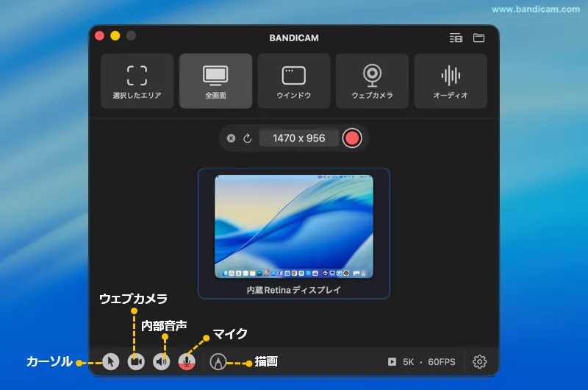Open the recordings list icon in title bar
The height and width of the screenshot is (390, 588).
click(456, 38)
